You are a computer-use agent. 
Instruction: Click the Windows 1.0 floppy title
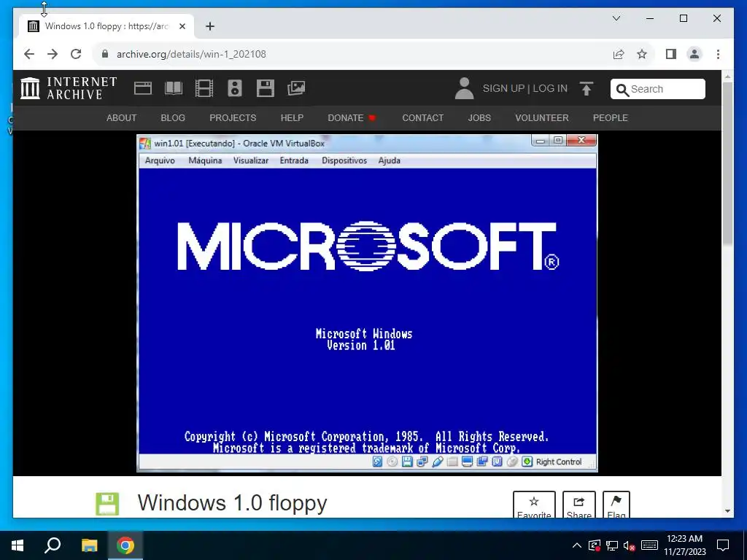233,503
